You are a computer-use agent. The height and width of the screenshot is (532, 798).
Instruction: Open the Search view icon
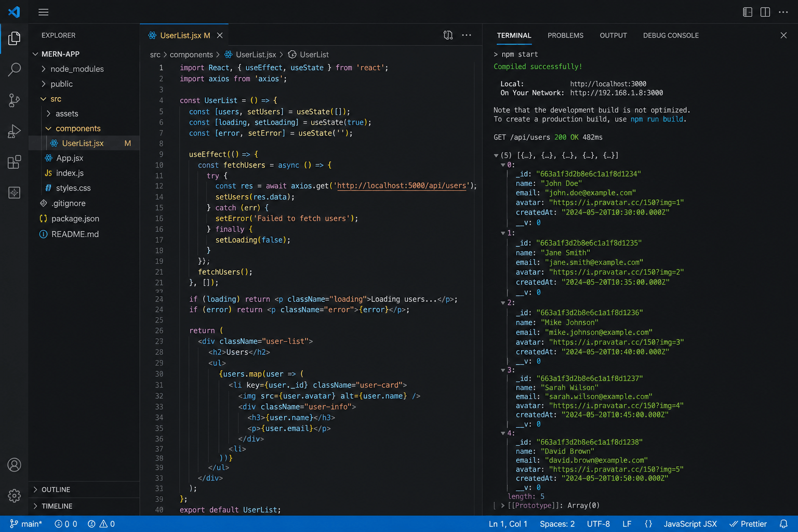[15, 69]
